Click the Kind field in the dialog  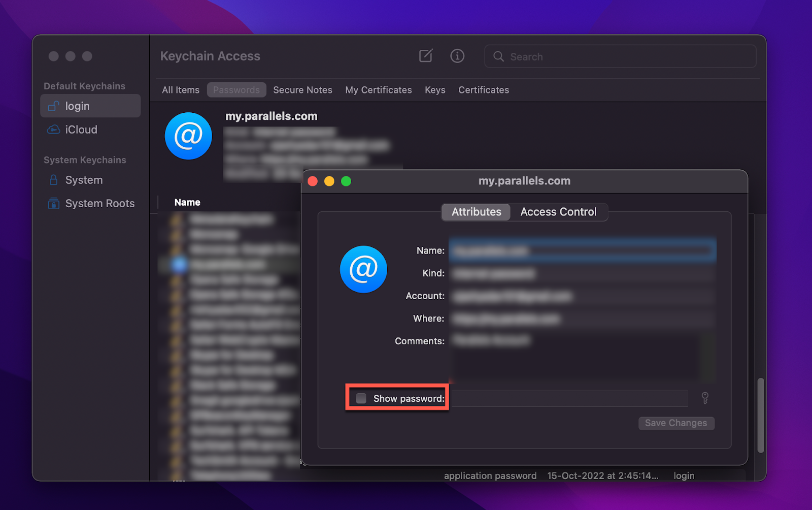[583, 273]
